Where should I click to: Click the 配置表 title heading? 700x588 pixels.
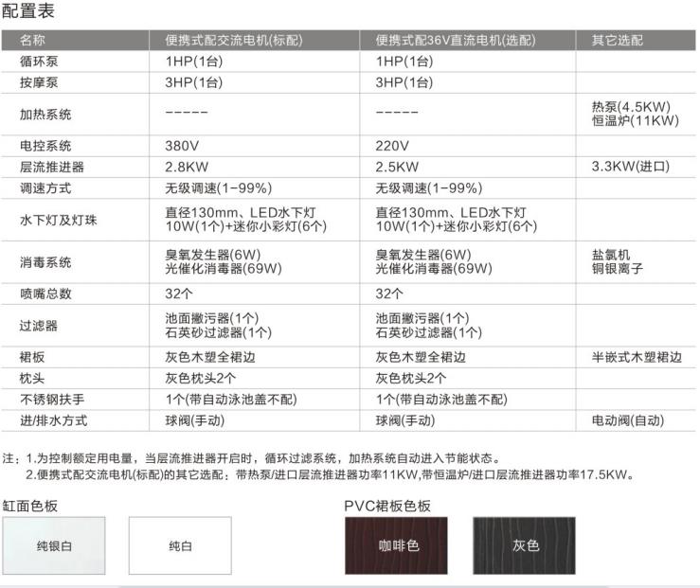(x=27, y=11)
